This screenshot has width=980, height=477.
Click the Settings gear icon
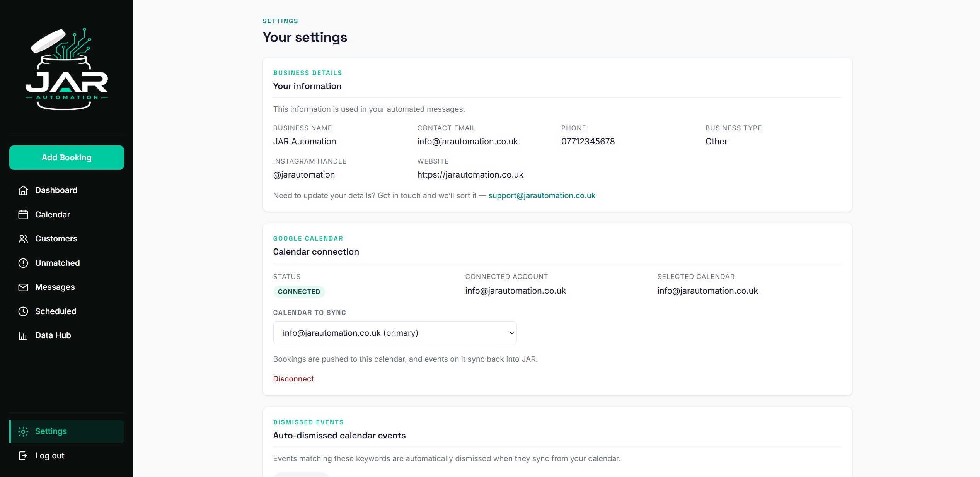(23, 431)
